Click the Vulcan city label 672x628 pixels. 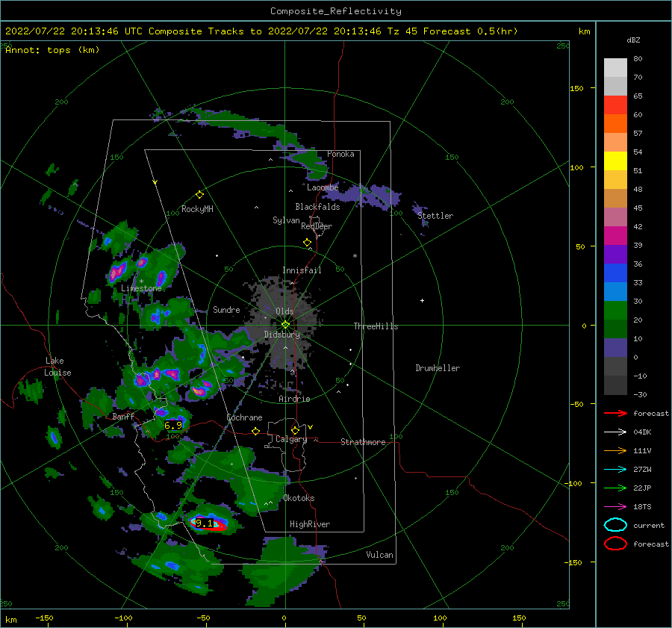379,555
